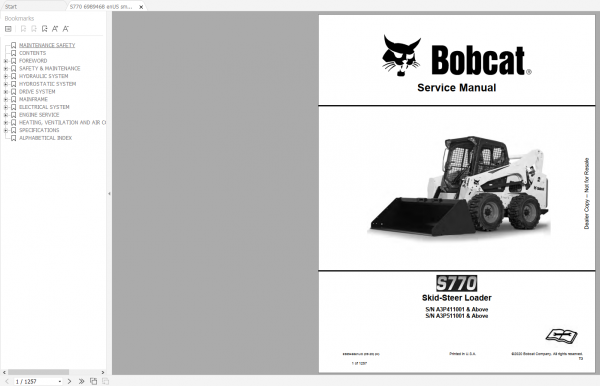Expand the SPECIFICATIONS bookmark
Screen dimensions: 600x386
pyautogui.click(x=6, y=130)
